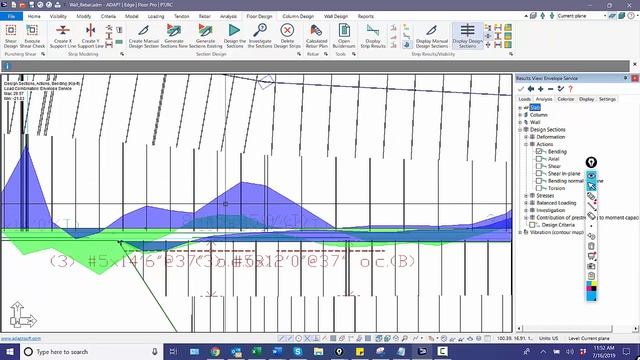Open the Wall Design ribbon tab
This screenshot has width=640, height=360.
(336, 16)
